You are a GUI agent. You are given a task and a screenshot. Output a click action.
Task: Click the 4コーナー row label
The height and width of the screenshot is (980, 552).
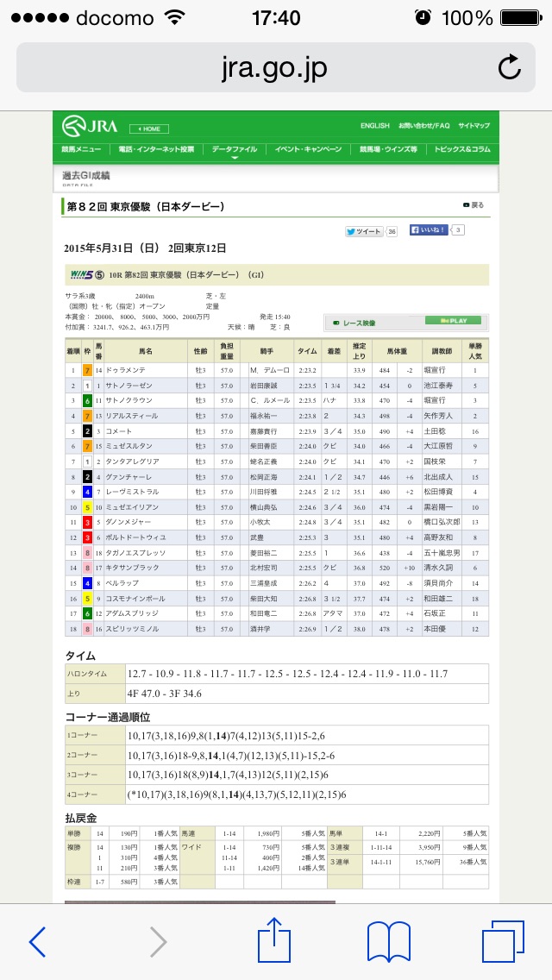tap(95, 795)
